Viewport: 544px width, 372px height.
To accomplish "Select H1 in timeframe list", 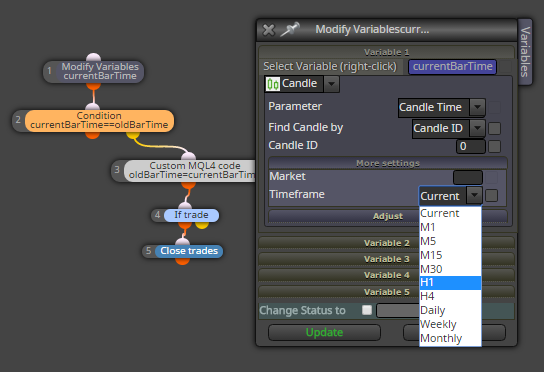I will (450, 282).
